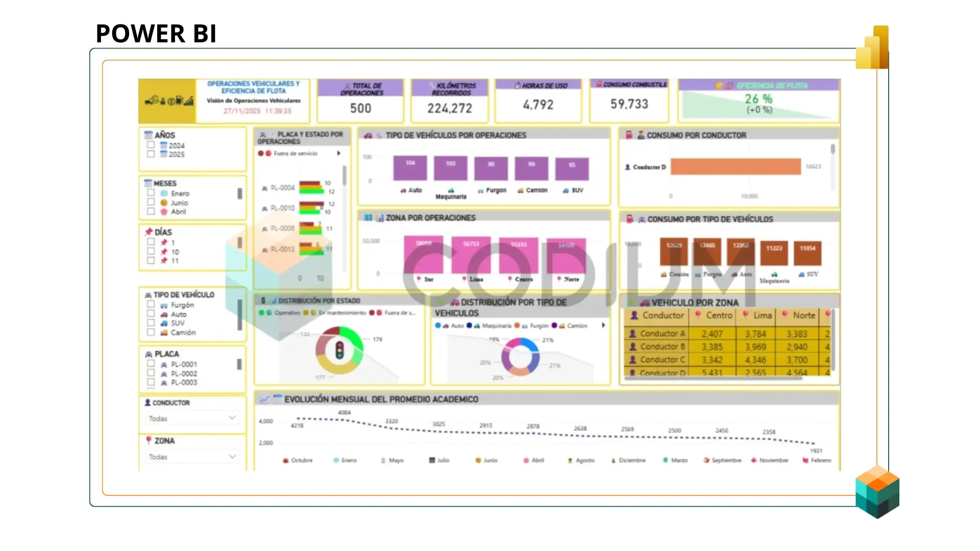Click the Conductor B person icon in table

(632, 346)
